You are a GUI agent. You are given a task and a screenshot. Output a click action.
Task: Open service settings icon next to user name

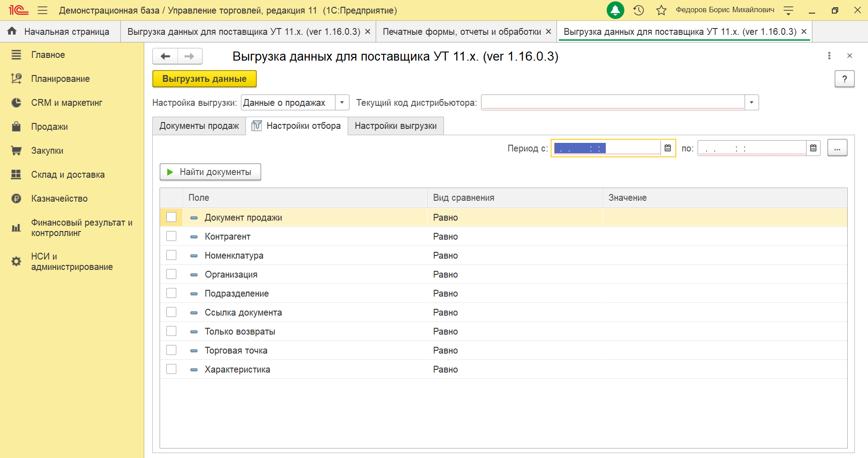click(x=788, y=10)
